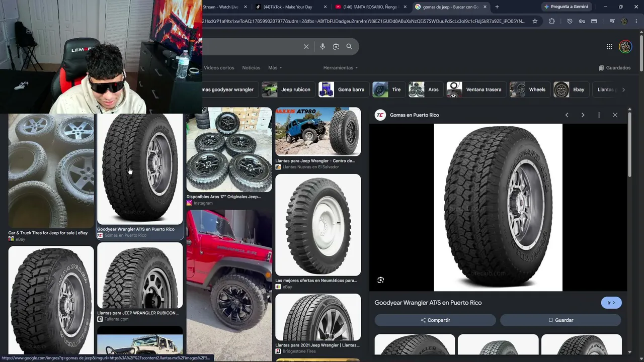Viewport: 644px width, 362px height.
Task: Select the Videos cortos search filter
Action: (x=219, y=68)
